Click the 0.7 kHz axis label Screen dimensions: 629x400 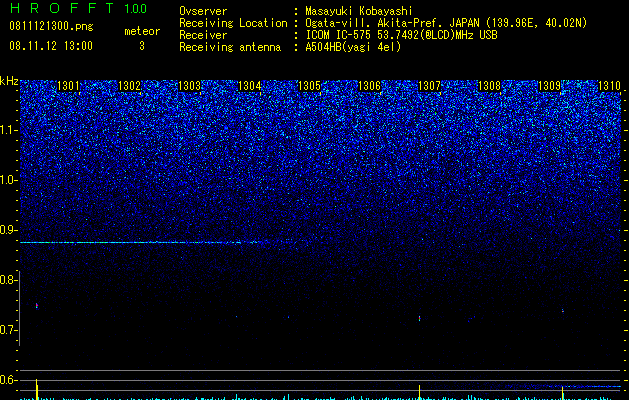[8, 330]
